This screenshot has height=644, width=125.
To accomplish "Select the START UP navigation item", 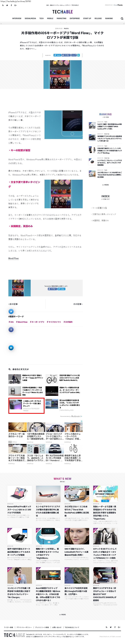I will (87, 19).
